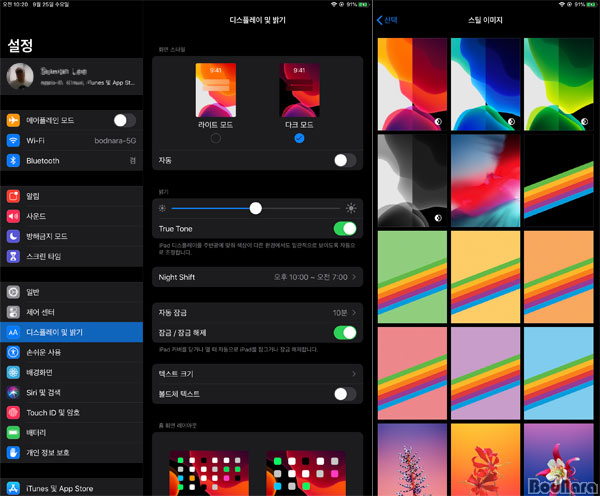Toggle the 에어플레인 모드 switch
The image size is (600, 496).
pos(125,120)
